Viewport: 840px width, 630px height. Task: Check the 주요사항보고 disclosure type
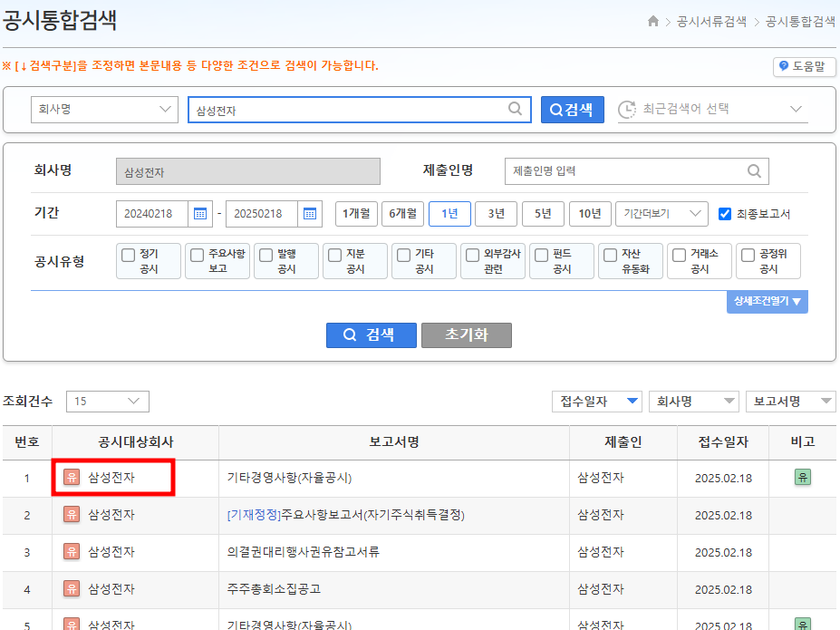point(198,255)
